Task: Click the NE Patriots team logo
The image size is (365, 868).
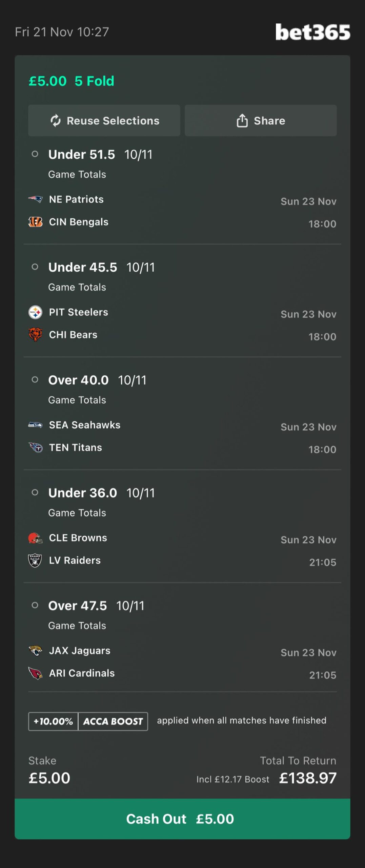Action: coord(35,199)
